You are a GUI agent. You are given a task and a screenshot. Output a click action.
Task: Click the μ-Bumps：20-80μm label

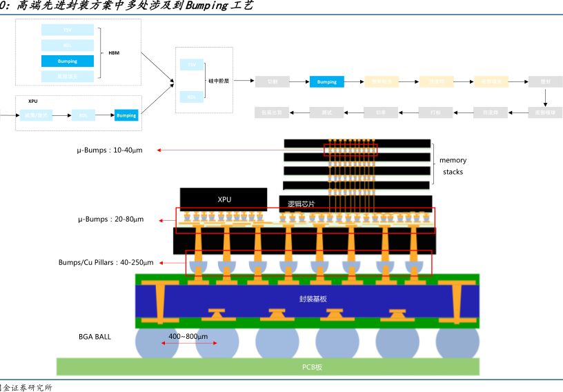pyautogui.click(x=110, y=219)
